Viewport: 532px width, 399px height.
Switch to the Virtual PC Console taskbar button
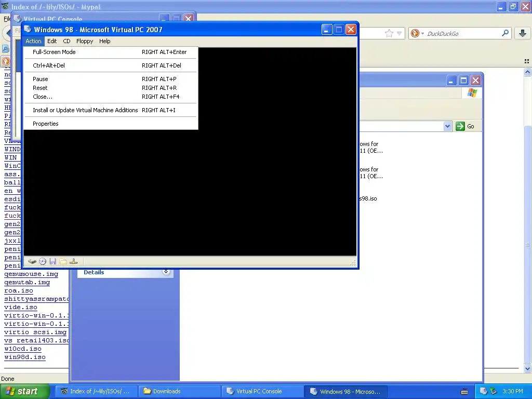pyautogui.click(x=262, y=391)
